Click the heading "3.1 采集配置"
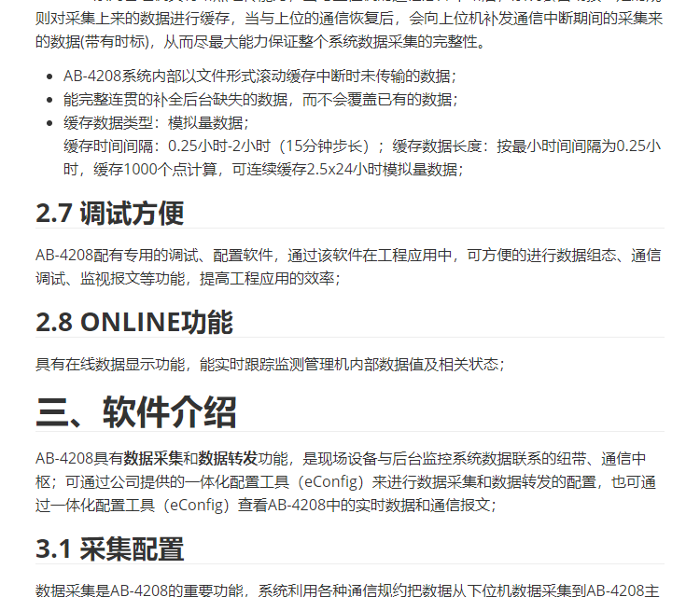700x597 pixels. point(110,548)
